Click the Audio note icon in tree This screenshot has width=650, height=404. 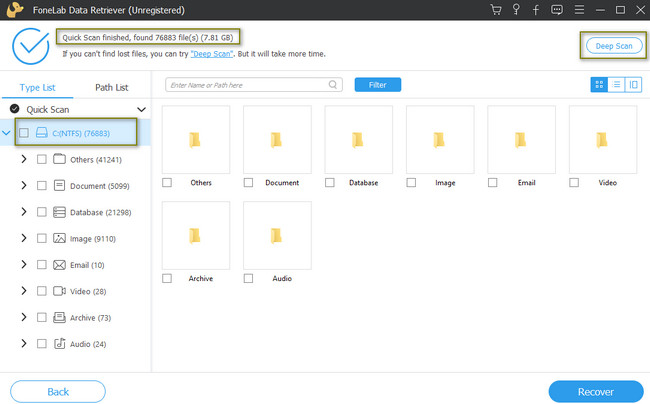[60, 344]
